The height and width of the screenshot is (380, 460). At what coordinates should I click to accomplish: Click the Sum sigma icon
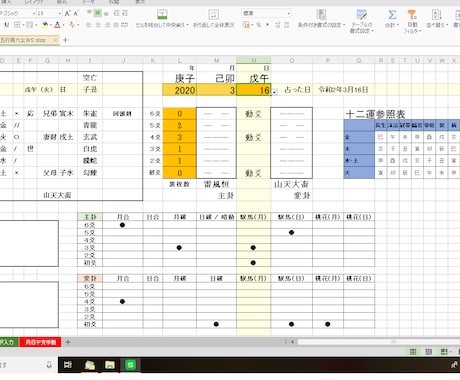point(392,14)
